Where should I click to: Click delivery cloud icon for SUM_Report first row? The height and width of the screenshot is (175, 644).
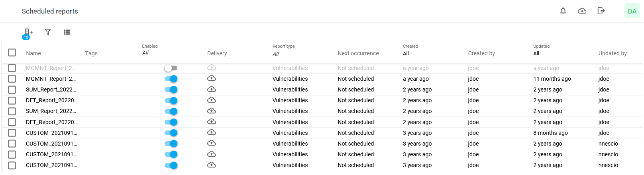click(x=212, y=89)
